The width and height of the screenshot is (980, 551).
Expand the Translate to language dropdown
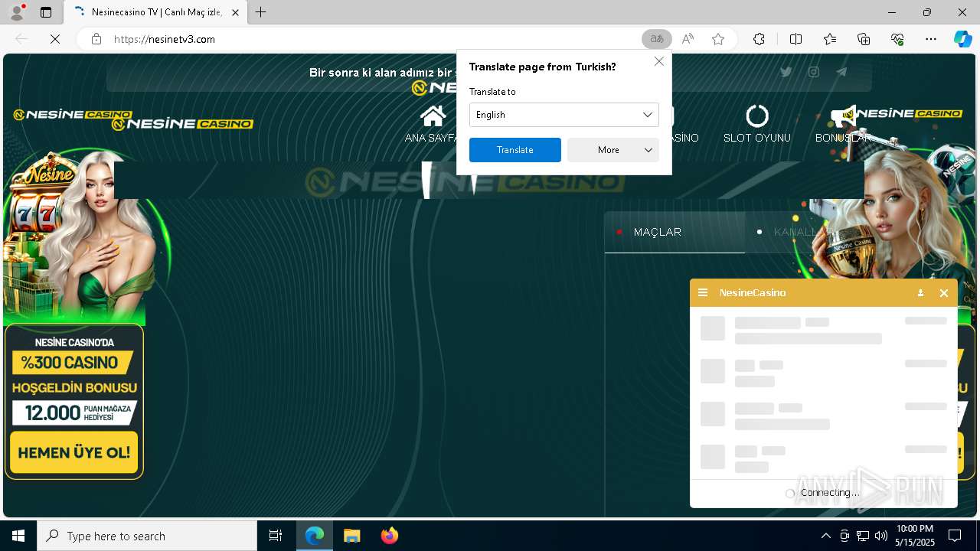564,115
